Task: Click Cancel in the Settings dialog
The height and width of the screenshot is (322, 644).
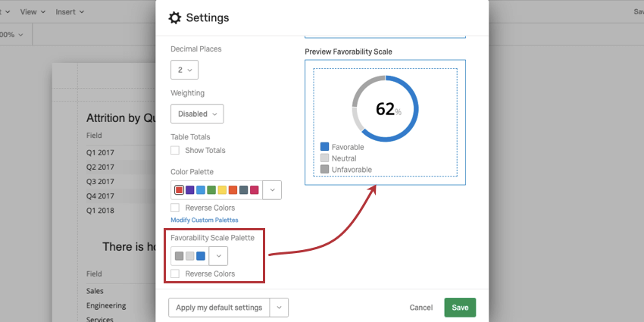Action: coord(420,308)
